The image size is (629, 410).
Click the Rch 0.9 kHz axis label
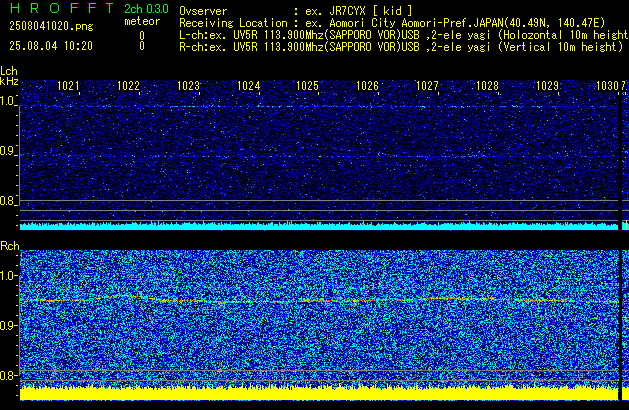[9, 325]
